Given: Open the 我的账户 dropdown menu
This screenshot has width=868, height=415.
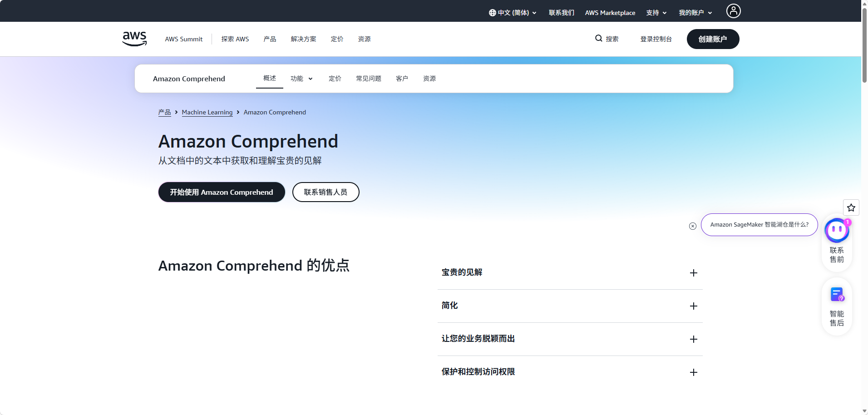Looking at the screenshot, I should coord(695,13).
